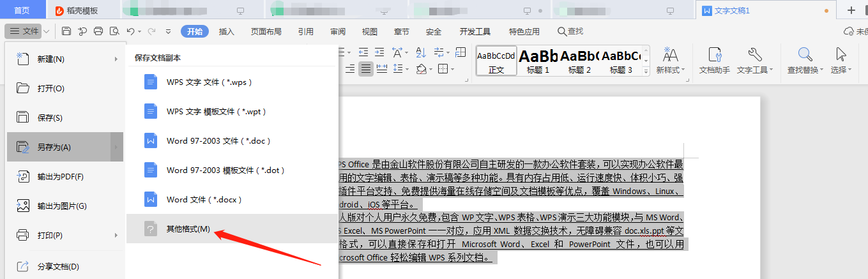
Task: Expand the 打印(P) submenu arrow
Action: [x=116, y=236]
